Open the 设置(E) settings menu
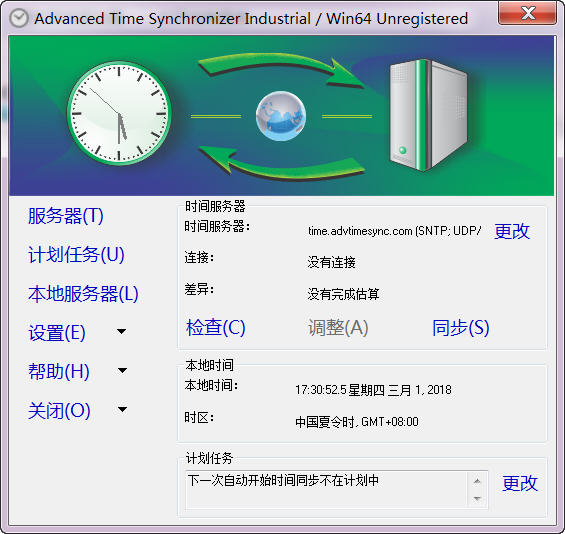The width and height of the screenshot is (565, 534). [x=57, y=333]
